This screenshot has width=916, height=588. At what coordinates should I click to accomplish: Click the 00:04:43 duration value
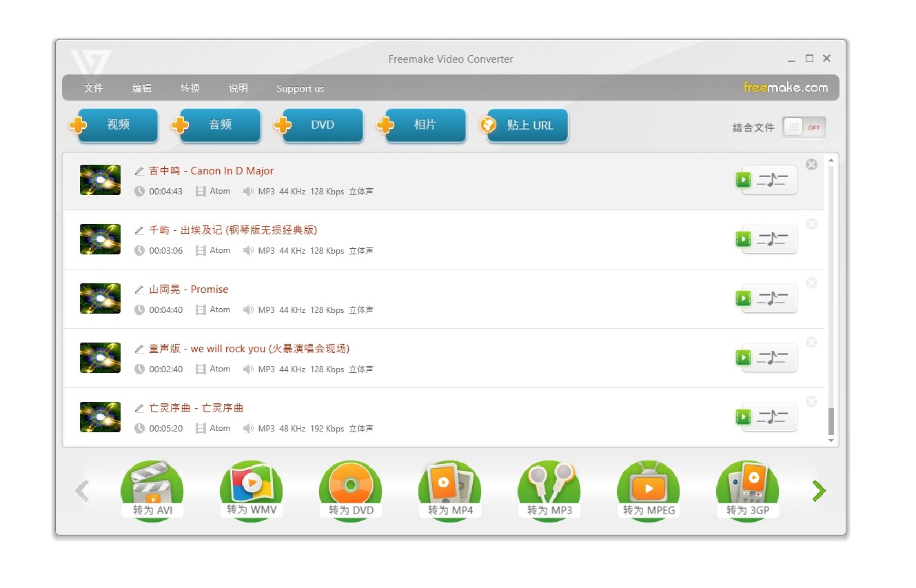point(166,192)
